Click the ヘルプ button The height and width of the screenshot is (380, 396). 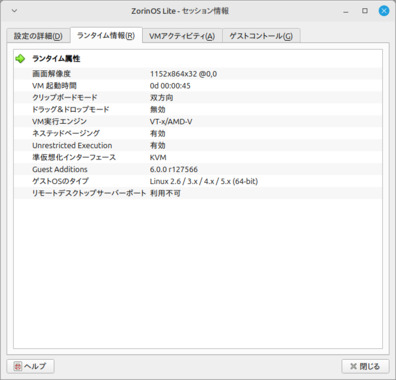[x=30, y=366]
